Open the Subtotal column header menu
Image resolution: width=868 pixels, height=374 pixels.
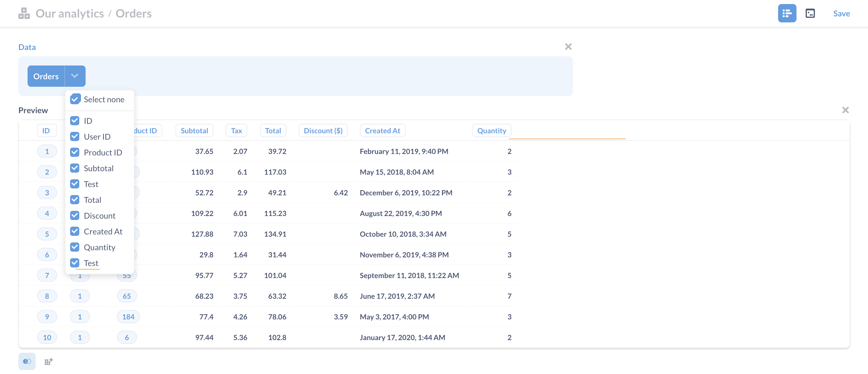point(194,130)
